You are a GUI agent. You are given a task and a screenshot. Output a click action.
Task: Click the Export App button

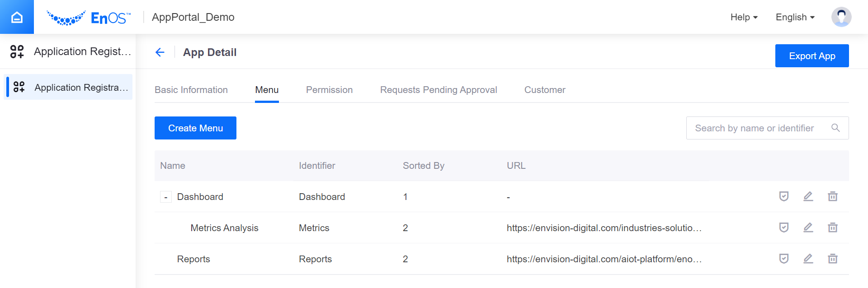click(811, 56)
